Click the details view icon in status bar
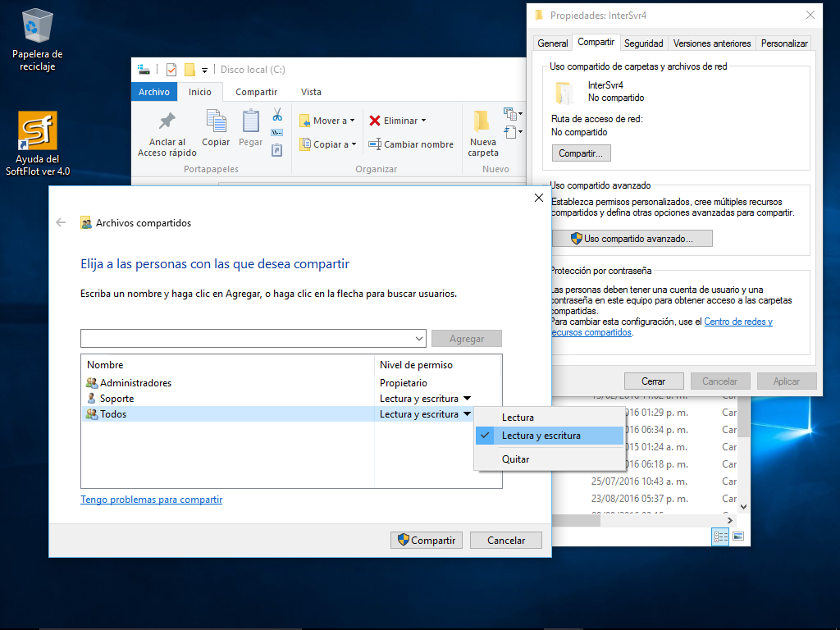 [x=721, y=536]
